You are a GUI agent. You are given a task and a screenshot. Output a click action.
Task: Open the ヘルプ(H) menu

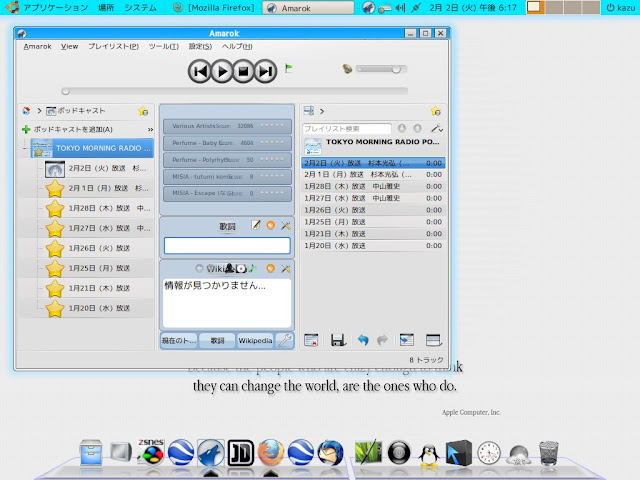point(237,47)
